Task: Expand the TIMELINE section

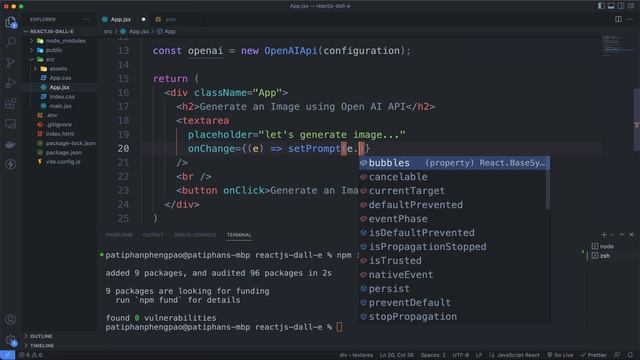Action: tap(42, 345)
